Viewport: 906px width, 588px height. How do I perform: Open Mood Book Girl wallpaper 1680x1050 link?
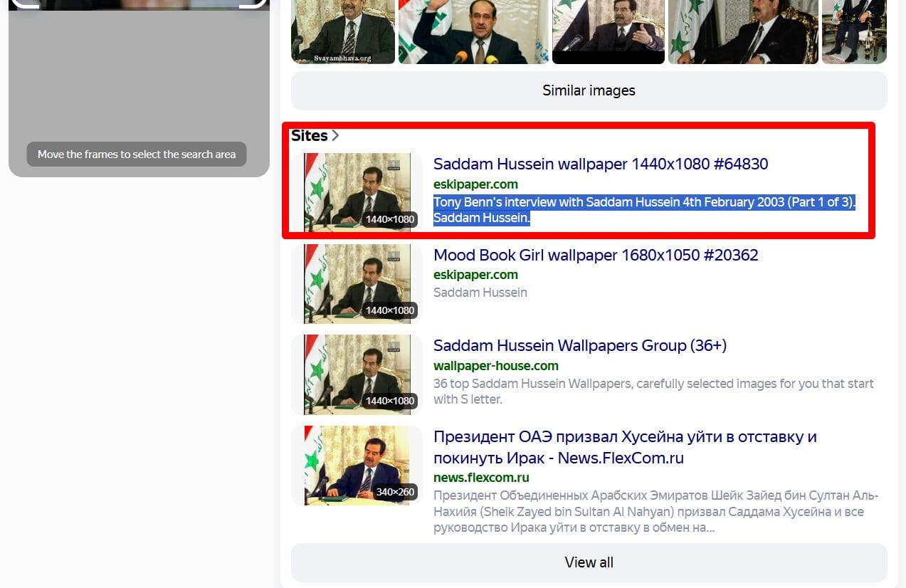tap(596, 255)
